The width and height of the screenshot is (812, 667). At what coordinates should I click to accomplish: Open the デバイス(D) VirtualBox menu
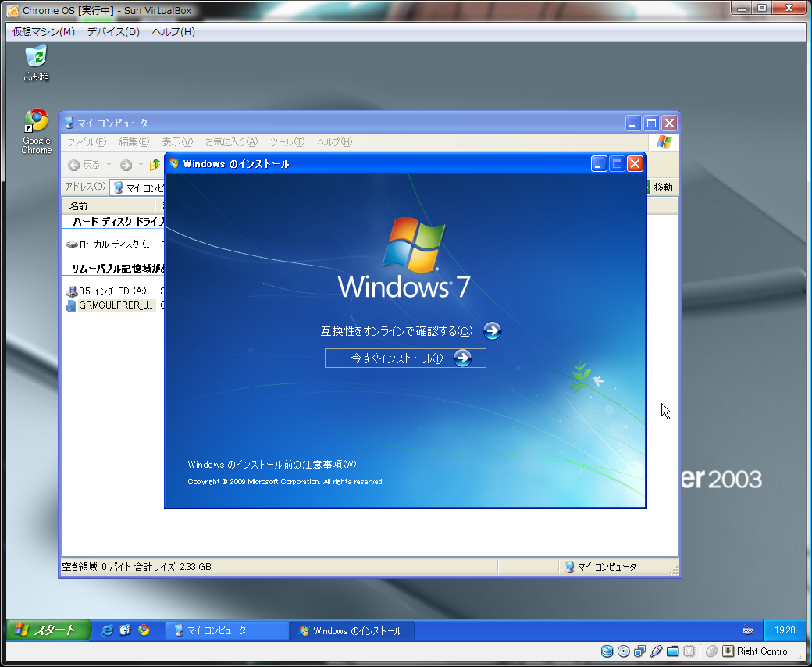tap(113, 31)
